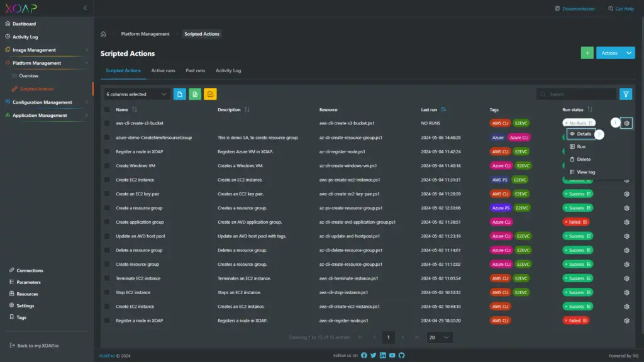644x362 pixels.
Task: Open the 20 rows-per-page dropdown
Action: [x=440, y=337]
